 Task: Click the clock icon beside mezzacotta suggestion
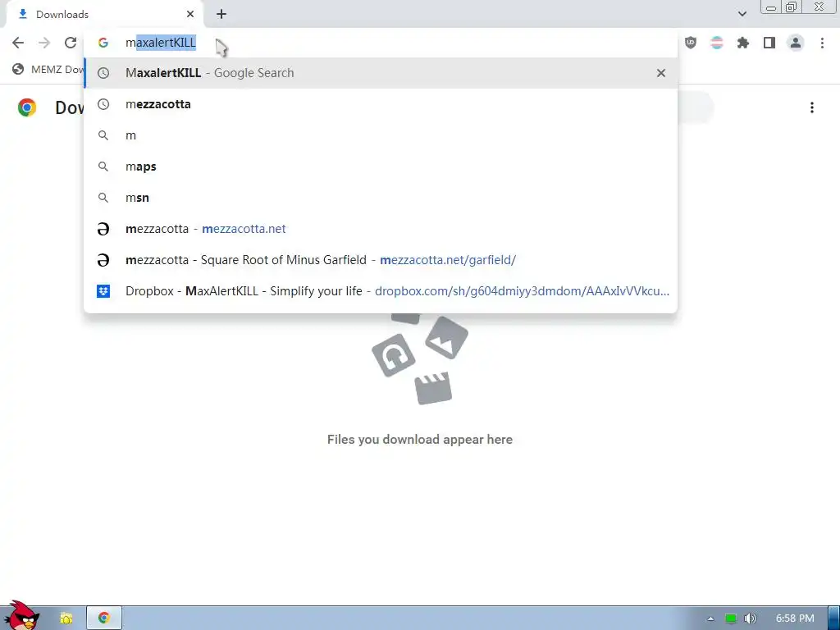[103, 104]
